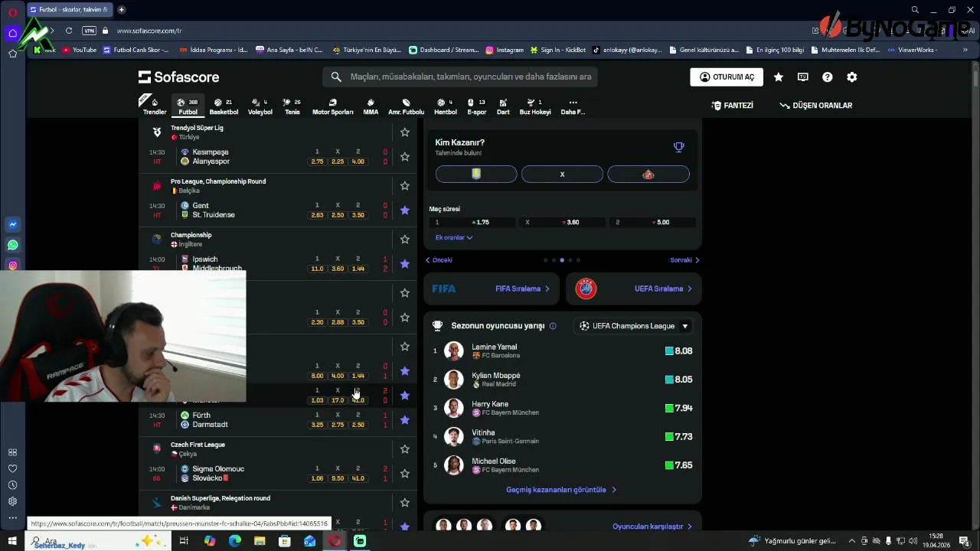Viewport: 980px width, 551px height.
Task: Open the Trendler sports category
Action: [x=155, y=106]
